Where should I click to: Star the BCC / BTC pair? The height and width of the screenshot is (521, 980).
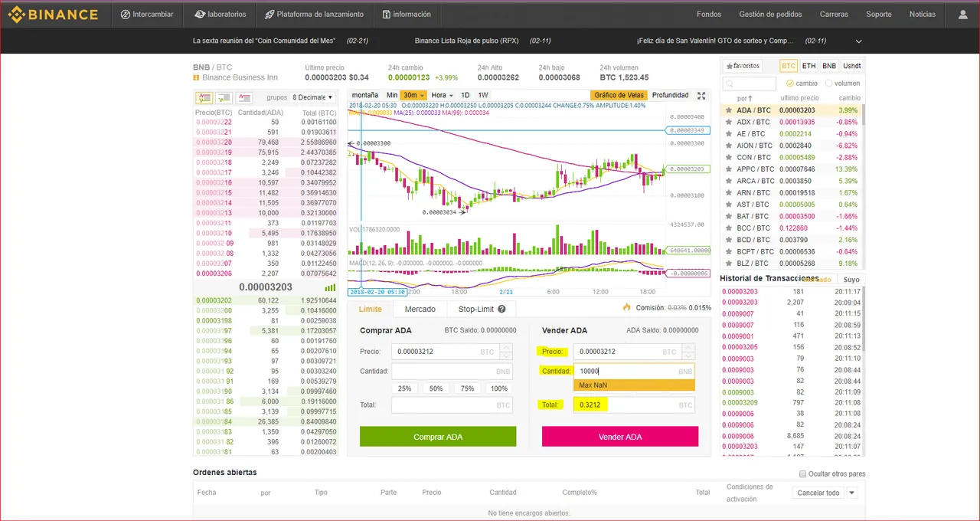pyautogui.click(x=730, y=228)
